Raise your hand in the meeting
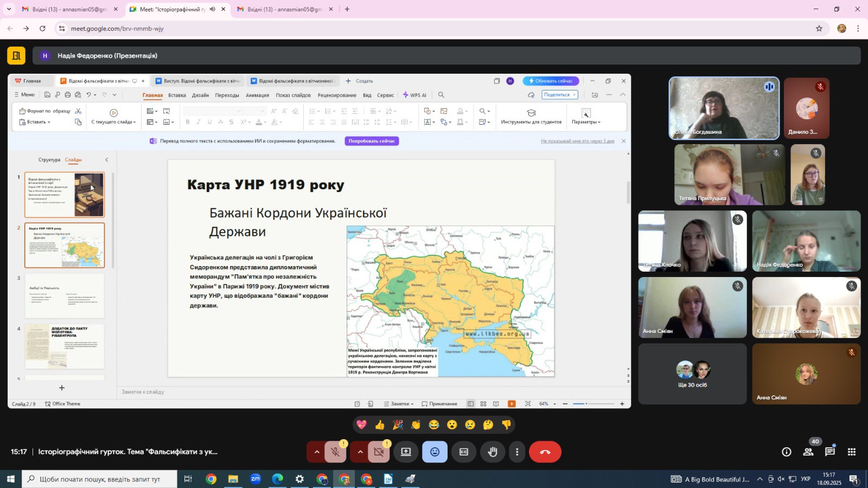The width and height of the screenshot is (868, 488). pyautogui.click(x=493, y=452)
